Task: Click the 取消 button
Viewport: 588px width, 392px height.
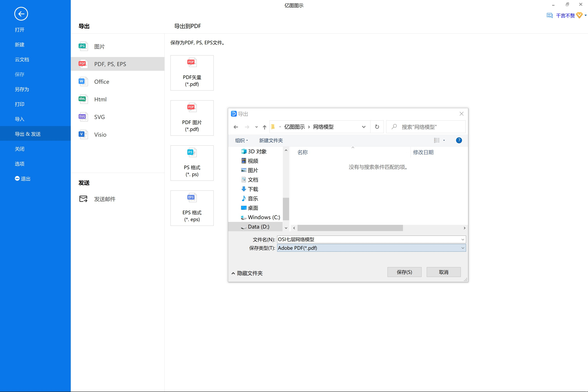Action: (x=444, y=272)
